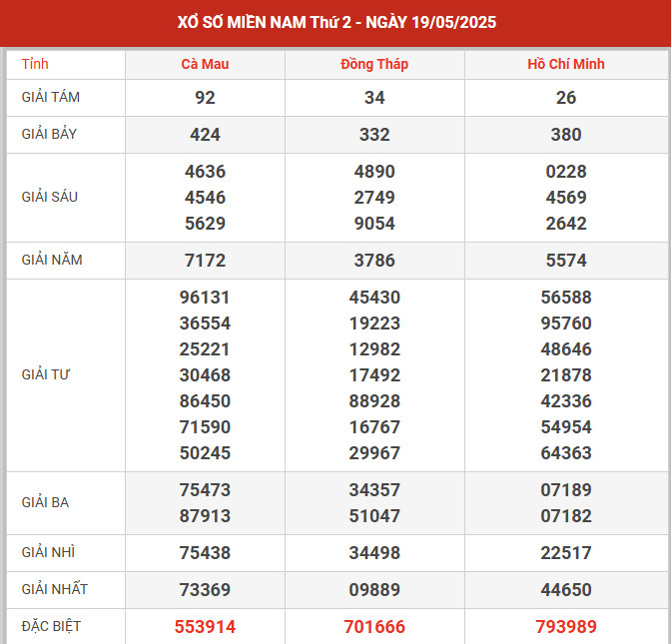This screenshot has height=644, width=671.
Task: Click Cà Mau đặc biệt number 553914
Action: coord(205,627)
